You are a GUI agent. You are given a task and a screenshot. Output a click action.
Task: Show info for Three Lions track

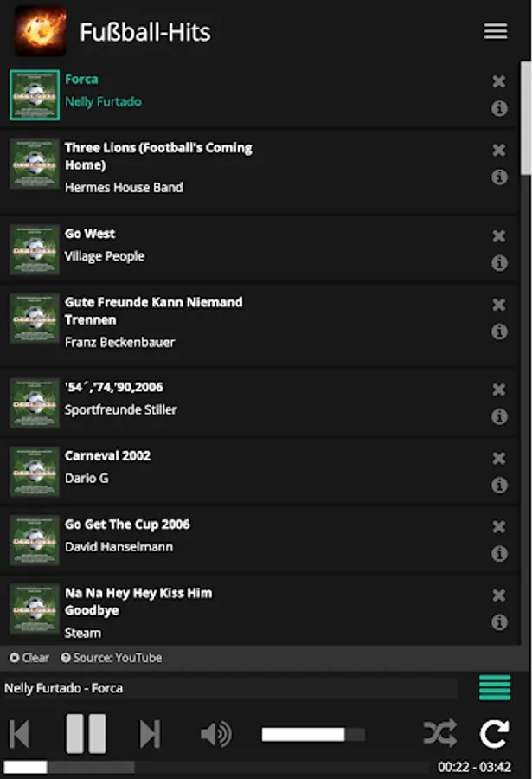coord(499,177)
